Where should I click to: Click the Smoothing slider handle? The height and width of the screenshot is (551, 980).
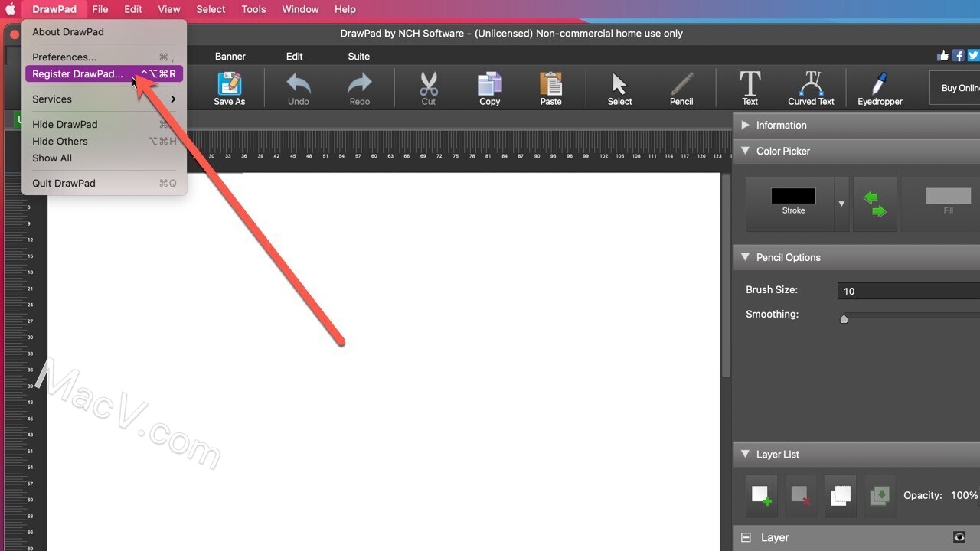[844, 319]
